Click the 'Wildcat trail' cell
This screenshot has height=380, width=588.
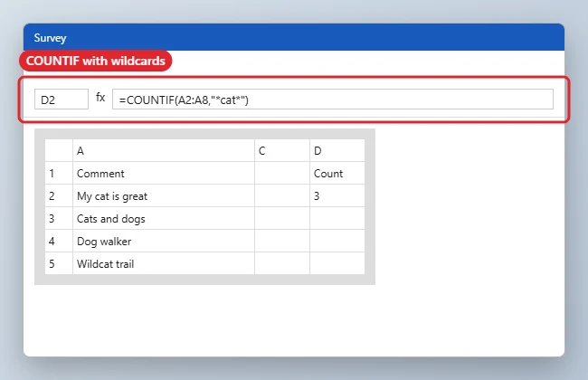pyautogui.click(x=164, y=263)
